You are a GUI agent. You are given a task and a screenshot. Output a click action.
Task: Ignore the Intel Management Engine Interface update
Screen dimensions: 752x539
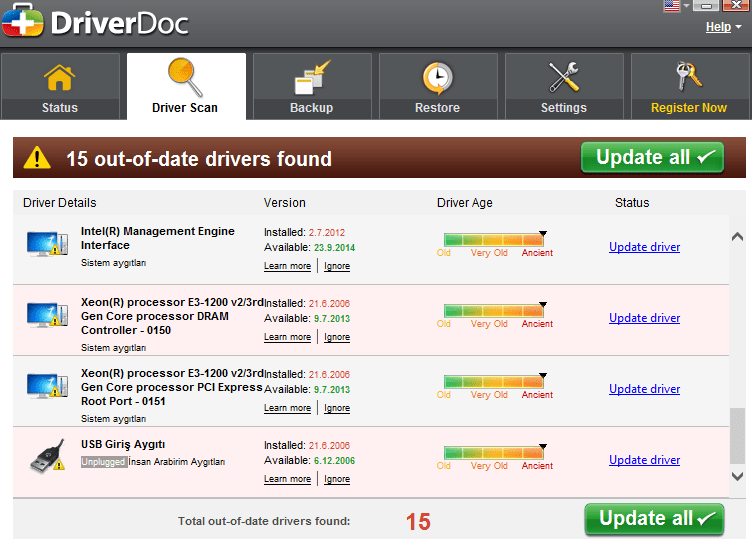(x=337, y=266)
